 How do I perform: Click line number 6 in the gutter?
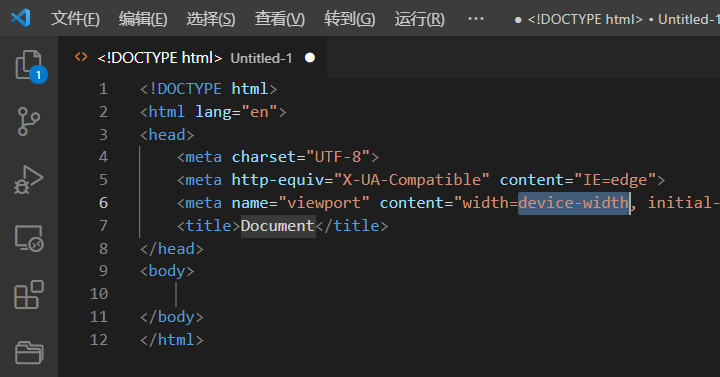[103, 203]
